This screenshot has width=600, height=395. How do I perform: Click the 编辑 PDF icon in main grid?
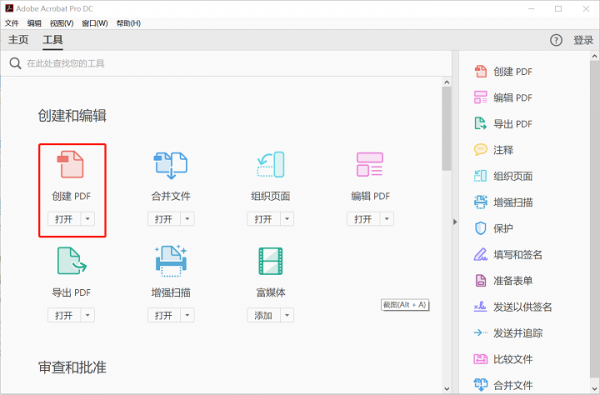(x=370, y=164)
